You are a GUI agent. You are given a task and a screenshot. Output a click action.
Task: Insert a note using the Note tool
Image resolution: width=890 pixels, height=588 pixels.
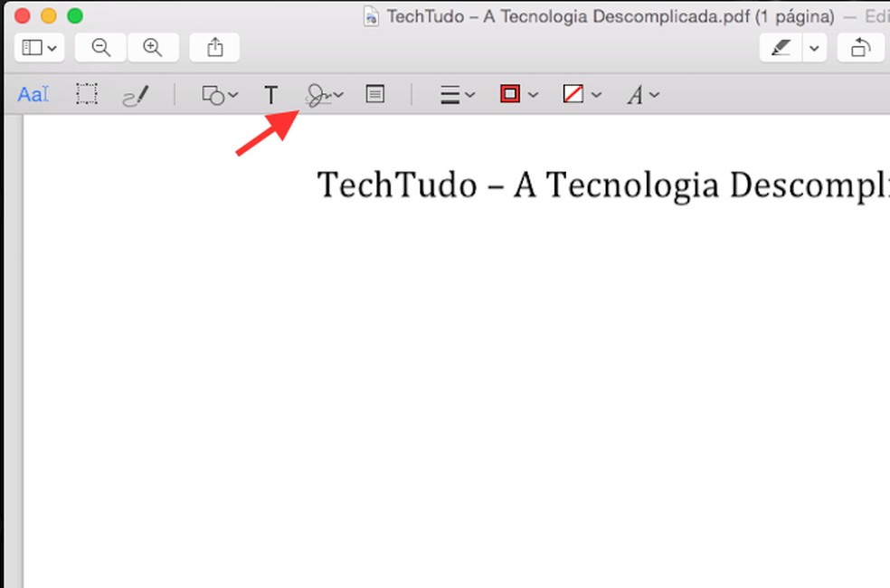375,94
